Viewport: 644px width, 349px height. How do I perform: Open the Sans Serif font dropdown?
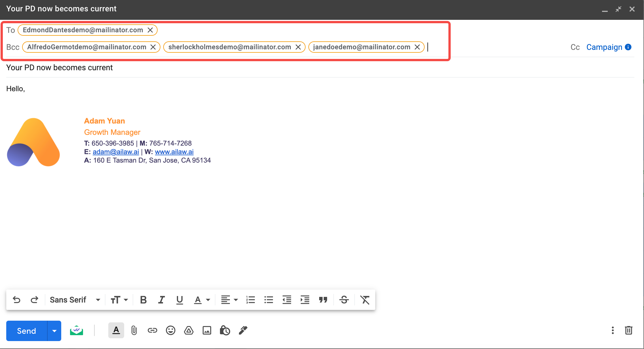click(x=75, y=300)
